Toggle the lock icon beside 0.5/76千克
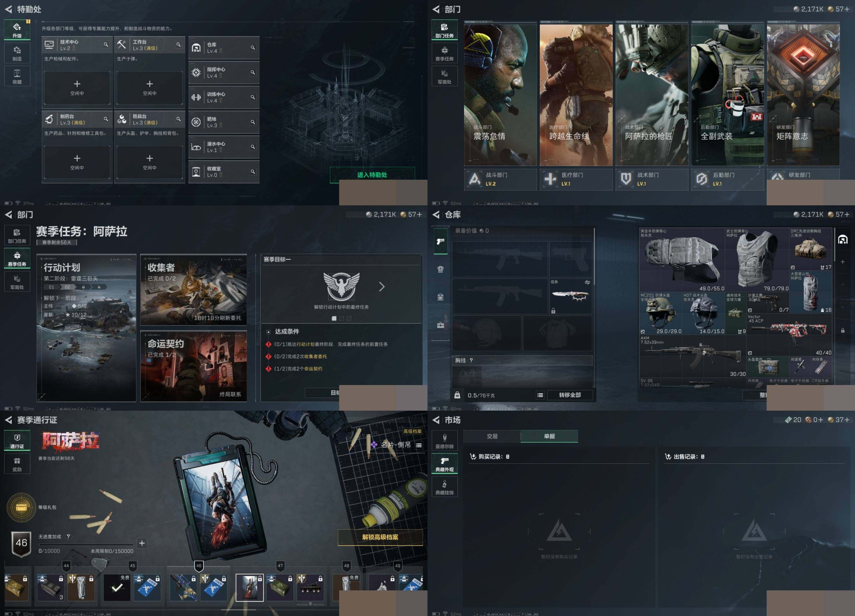 [457, 395]
